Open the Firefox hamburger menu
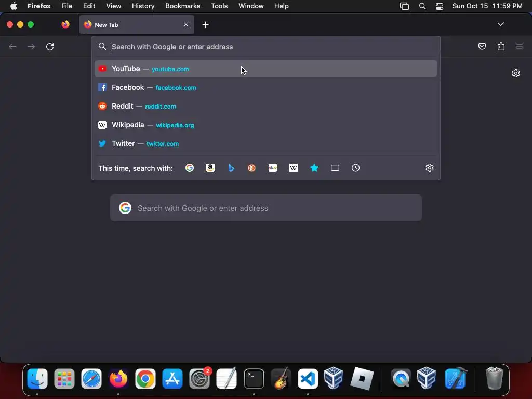This screenshot has height=399, width=532. (x=520, y=46)
